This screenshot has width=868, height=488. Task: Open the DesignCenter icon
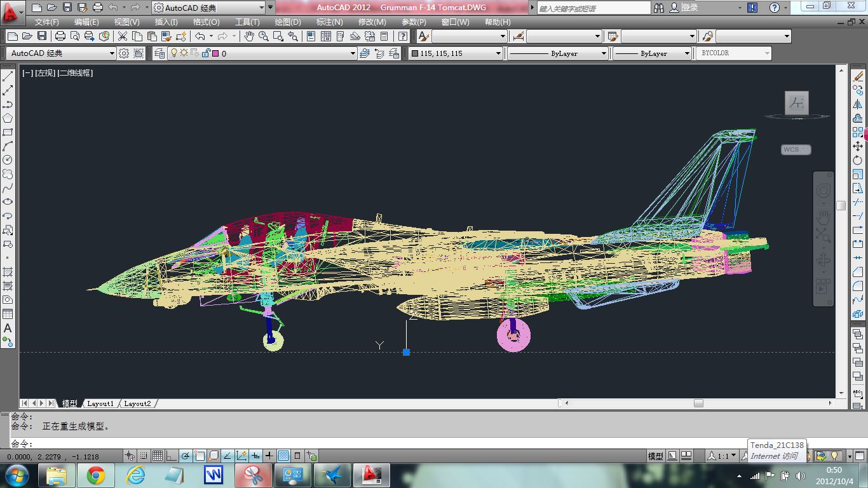(325, 36)
